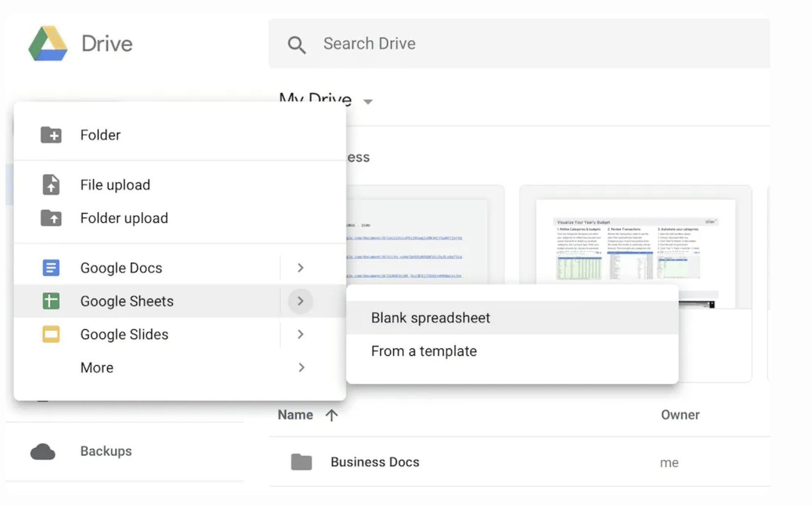This screenshot has height=505, width=812.
Task: Expand the Google Sheets submenu arrow
Action: 301,301
